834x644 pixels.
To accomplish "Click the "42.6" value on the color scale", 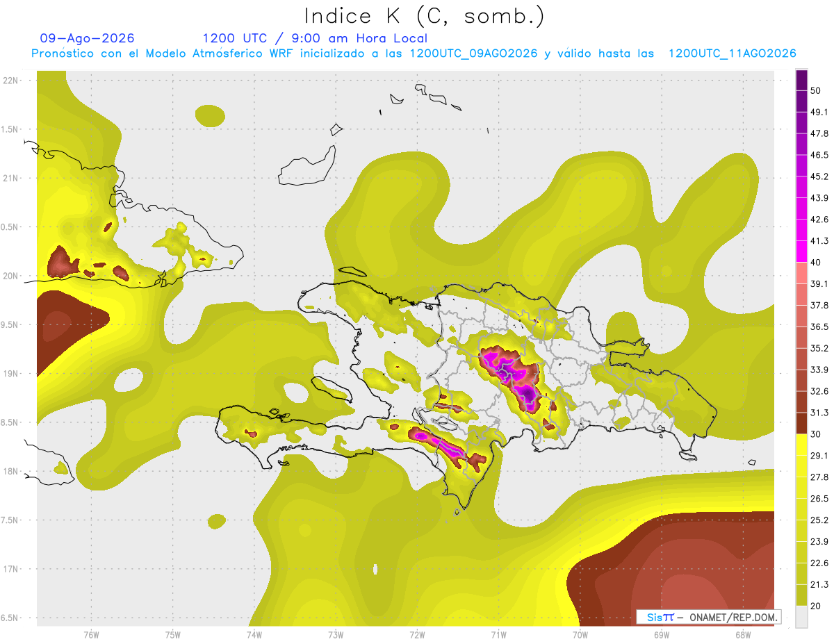I will [x=819, y=220].
